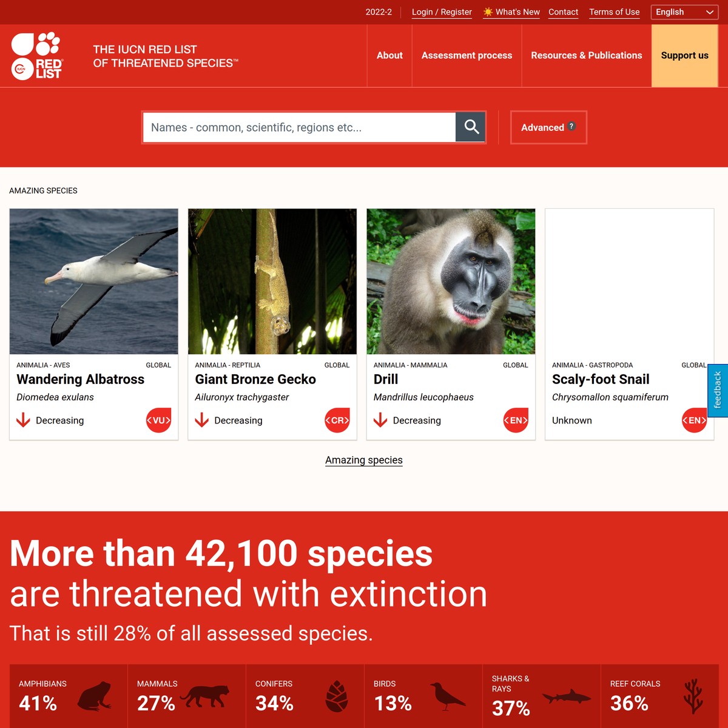
Task: Open the English language dropdown
Action: point(684,12)
